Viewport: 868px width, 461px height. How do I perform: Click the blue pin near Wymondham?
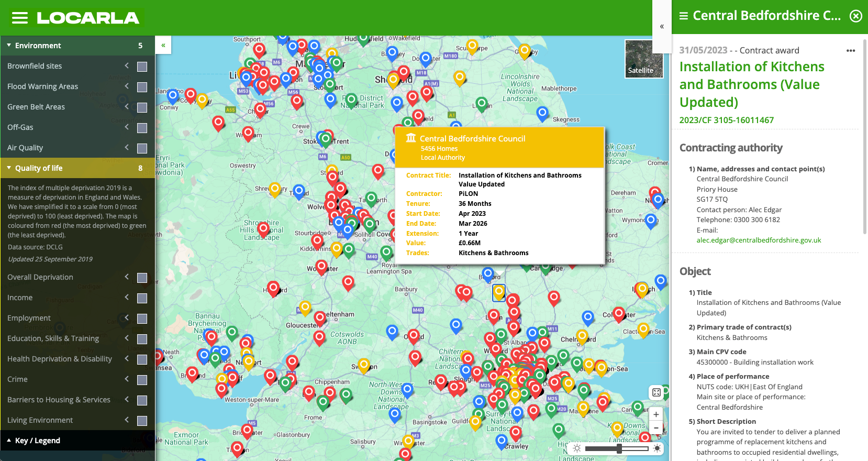pos(651,221)
